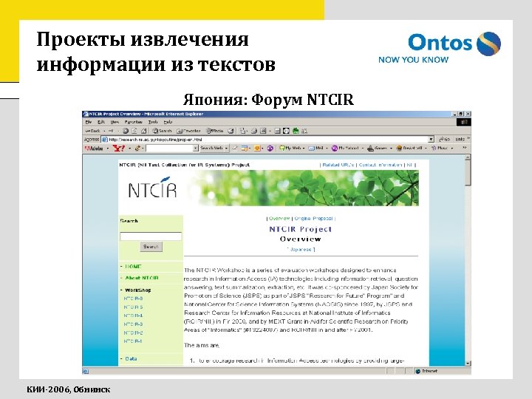Expand the Links toolbar chevron
The image size is (532, 399).
(468, 138)
